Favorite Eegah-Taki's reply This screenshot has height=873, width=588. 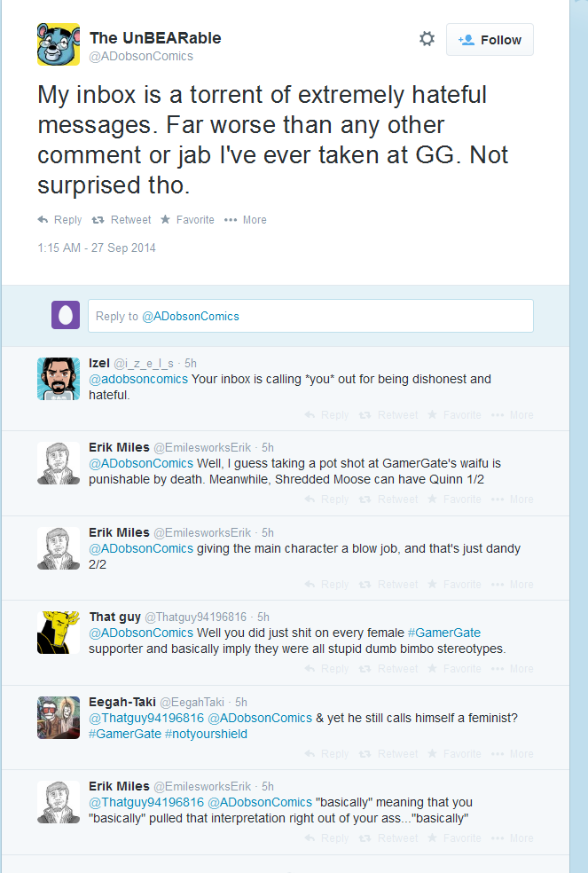pyautogui.click(x=454, y=754)
